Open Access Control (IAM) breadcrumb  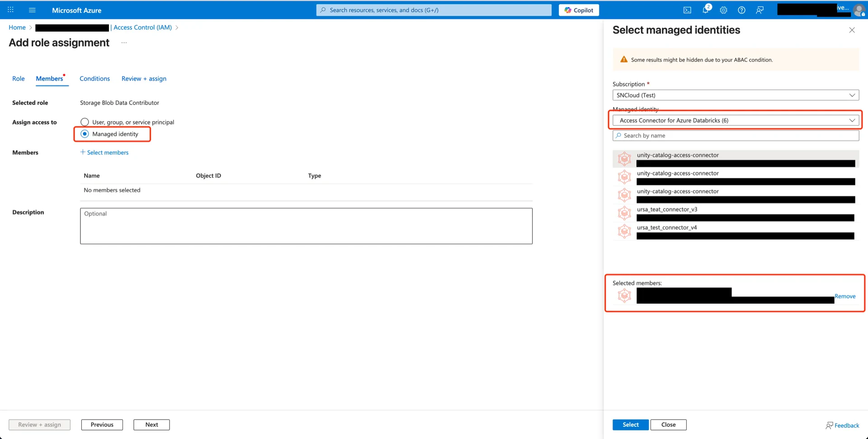pyautogui.click(x=142, y=28)
